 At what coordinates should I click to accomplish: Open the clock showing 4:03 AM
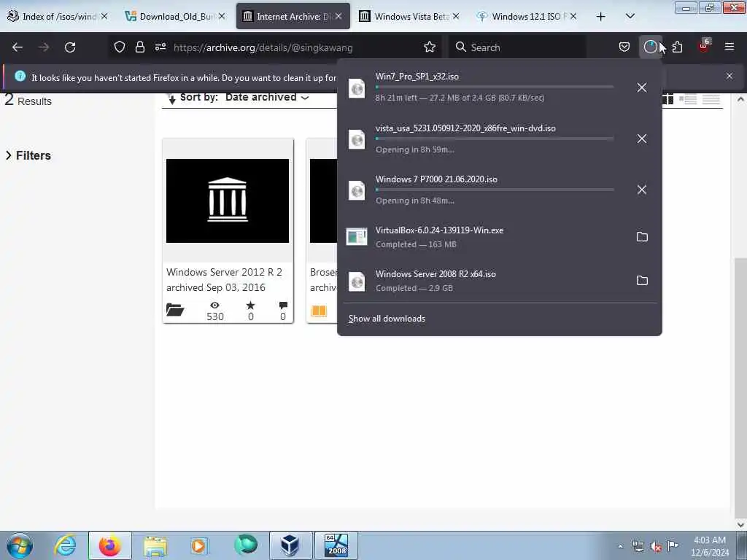(710, 546)
